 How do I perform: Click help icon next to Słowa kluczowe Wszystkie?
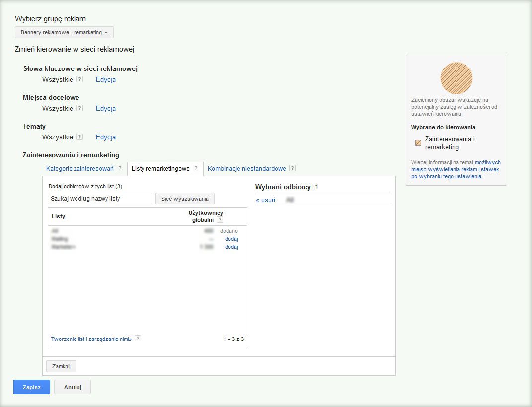point(80,79)
